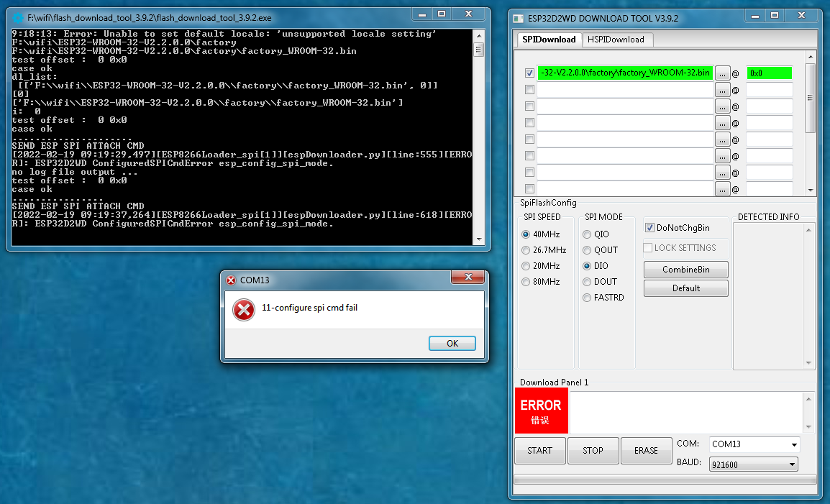Image resolution: width=830 pixels, height=504 pixels.
Task: Uncheck the factory_WROOM-32.bin row checkbox
Action: pos(529,73)
